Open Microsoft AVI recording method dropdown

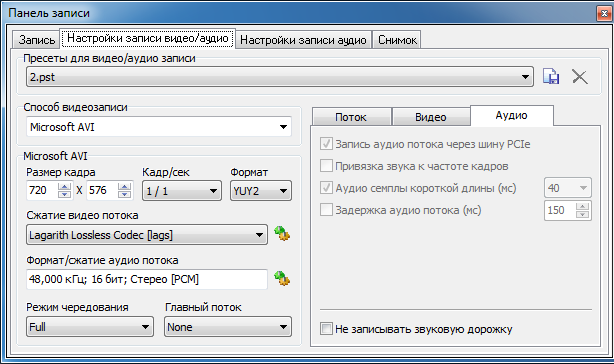tap(159, 127)
